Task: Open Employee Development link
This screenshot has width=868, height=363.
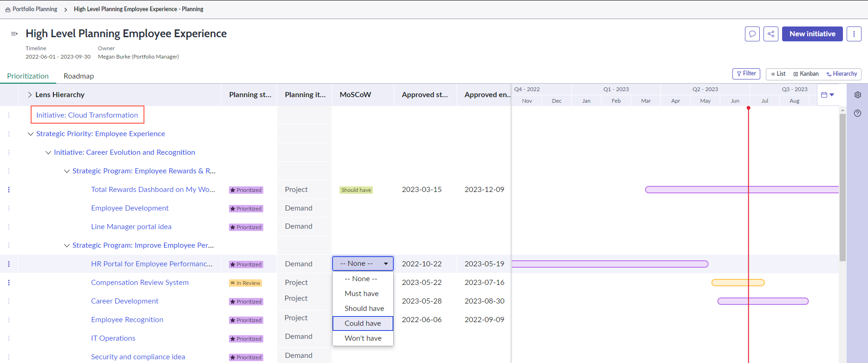Action: tap(130, 208)
